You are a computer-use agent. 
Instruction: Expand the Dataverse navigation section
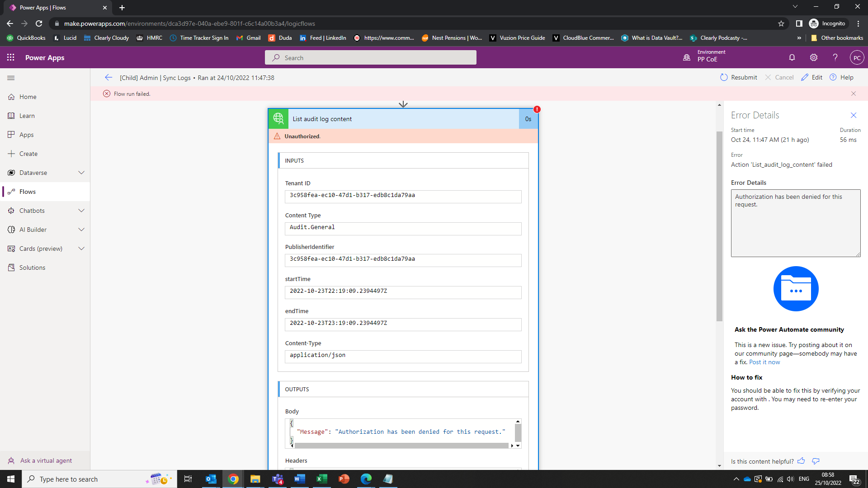[x=81, y=173]
